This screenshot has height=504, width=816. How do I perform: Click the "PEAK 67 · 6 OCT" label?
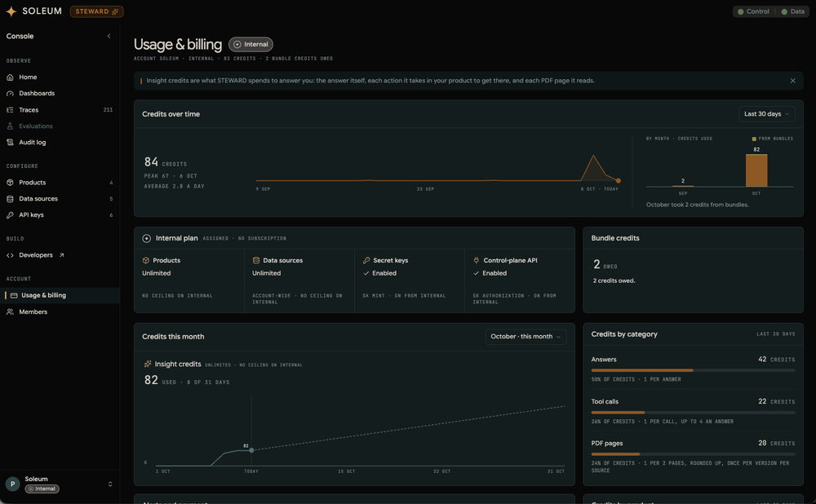pos(171,176)
